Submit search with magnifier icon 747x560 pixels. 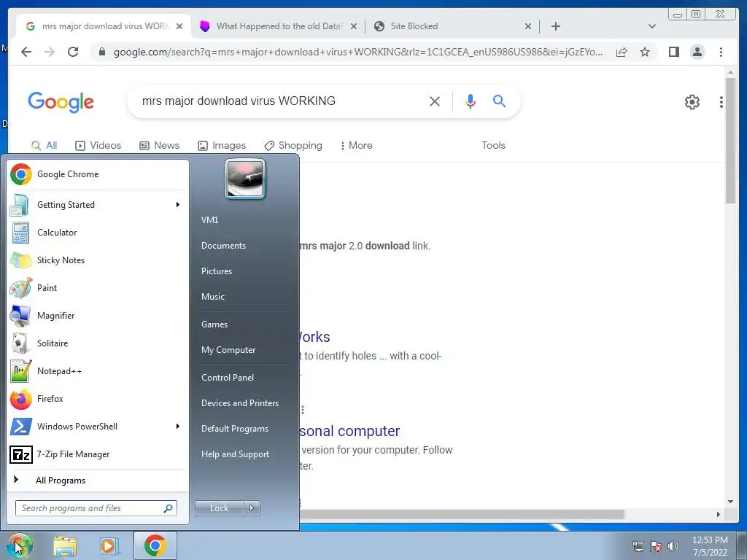499,101
